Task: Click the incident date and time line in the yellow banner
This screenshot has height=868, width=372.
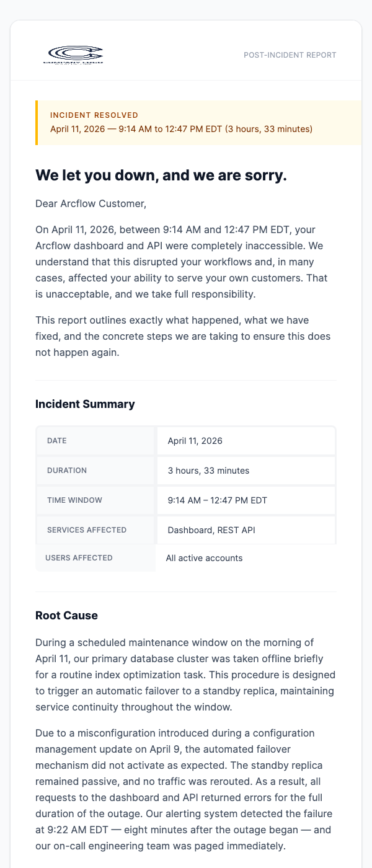Action: point(181,129)
